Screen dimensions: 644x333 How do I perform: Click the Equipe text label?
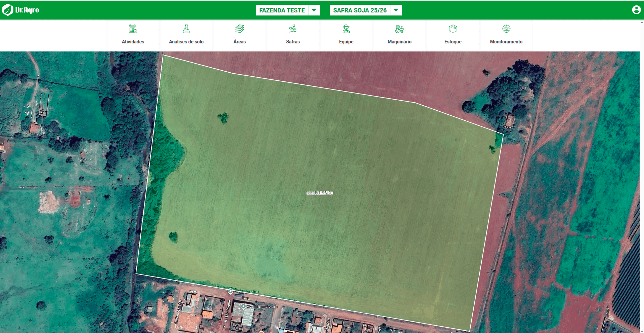346,42
